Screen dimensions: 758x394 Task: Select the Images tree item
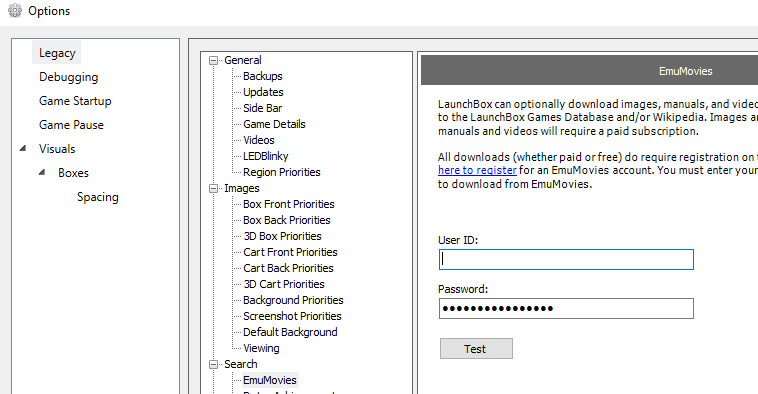tap(241, 188)
